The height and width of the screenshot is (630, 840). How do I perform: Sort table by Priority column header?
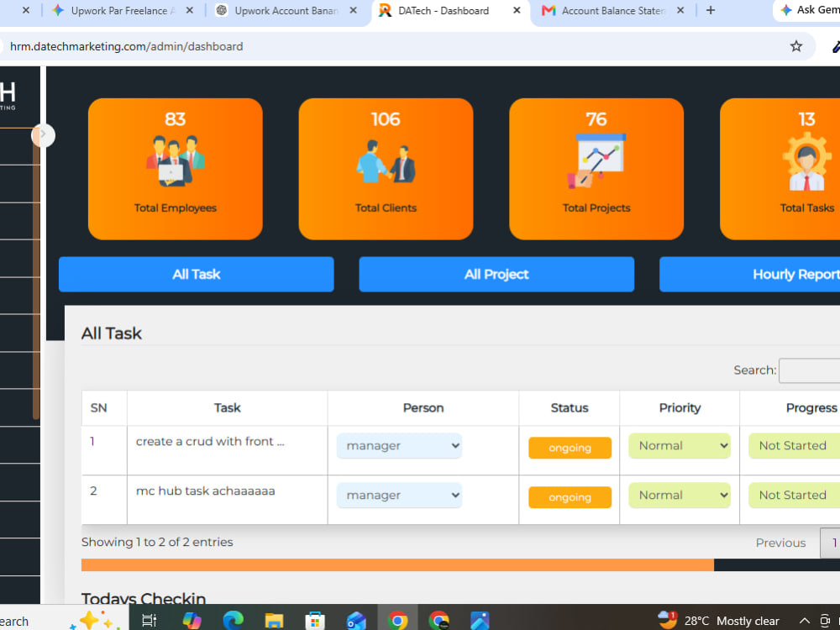pos(680,408)
